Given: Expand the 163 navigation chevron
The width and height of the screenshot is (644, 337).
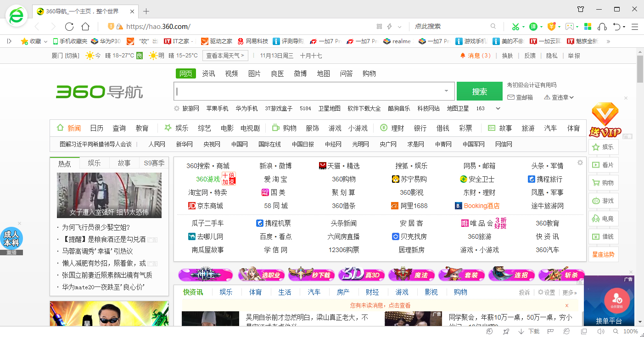Looking at the screenshot, I should (x=498, y=108).
